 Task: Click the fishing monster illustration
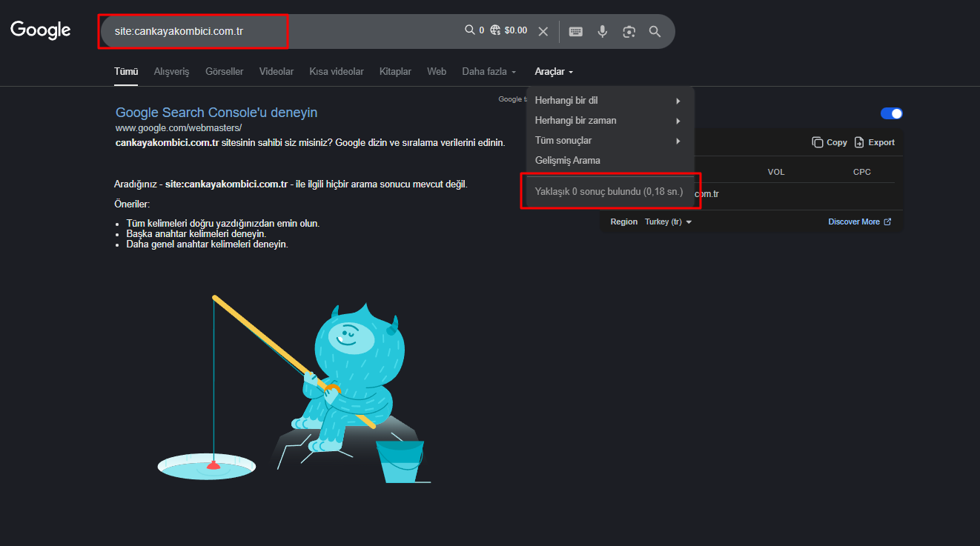click(294, 390)
